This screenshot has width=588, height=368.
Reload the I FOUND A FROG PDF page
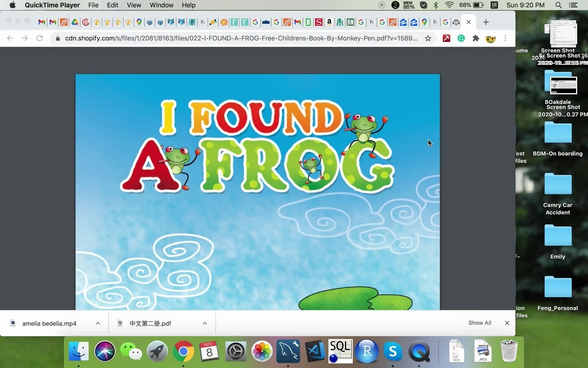[39, 38]
